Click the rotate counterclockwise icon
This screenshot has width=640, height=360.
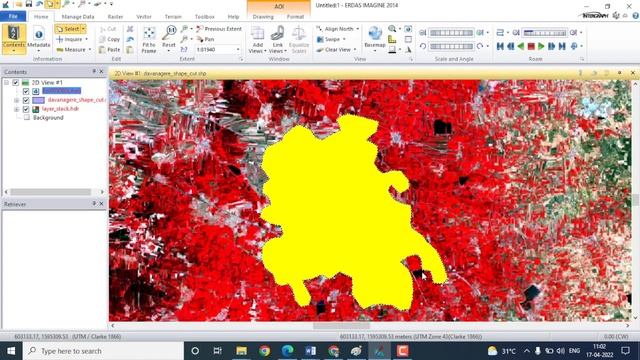[x=423, y=46]
